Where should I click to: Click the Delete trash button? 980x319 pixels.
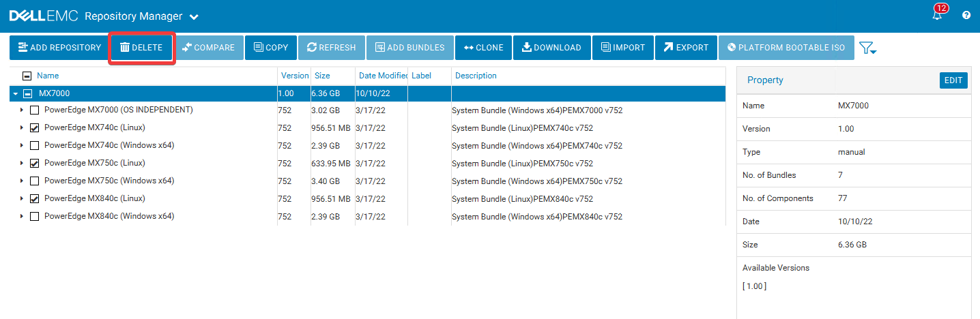click(x=141, y=48)
